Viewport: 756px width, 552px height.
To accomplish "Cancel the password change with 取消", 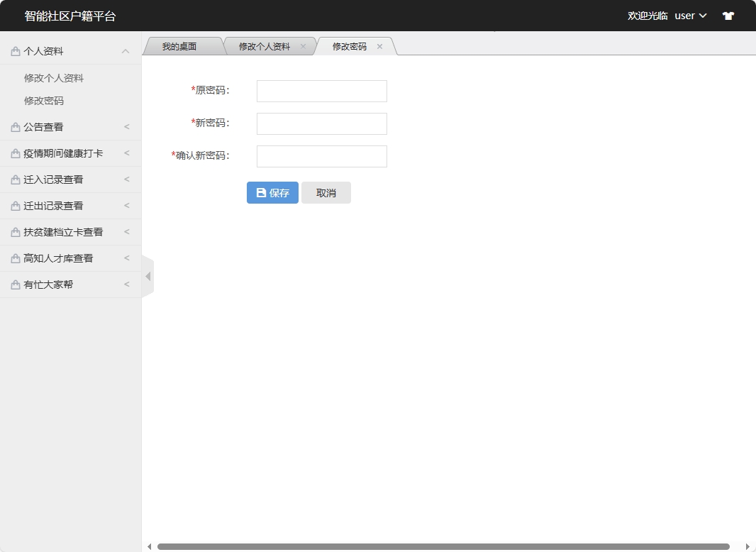I will click(326, 192).
